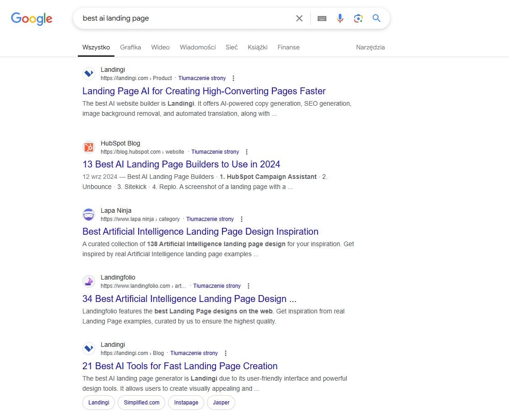Click the HubSpot Blog favicon
The width and height of the screenshot is (509, 420).
point(89,147)
